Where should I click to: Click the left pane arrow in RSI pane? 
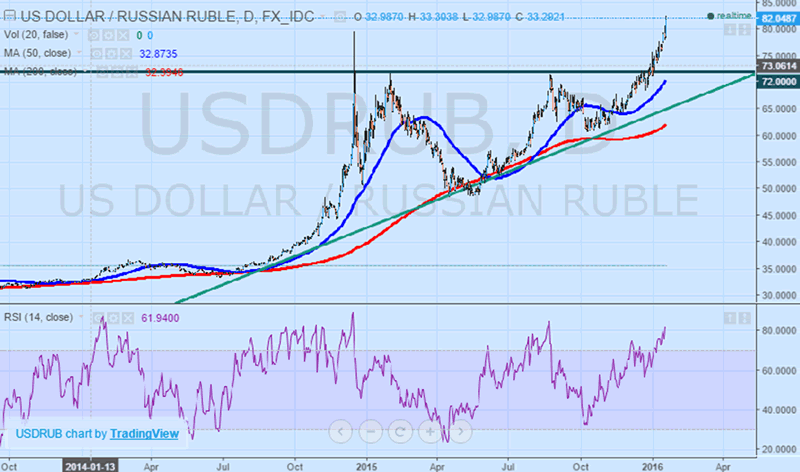730,318
